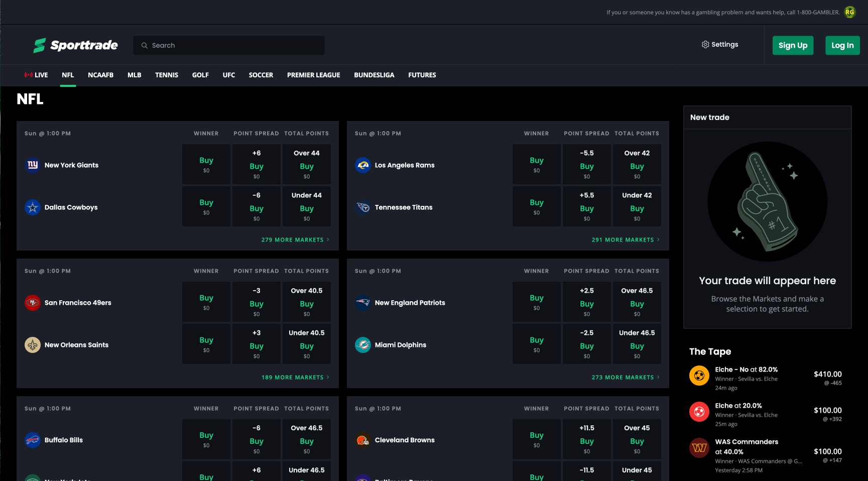
Task: Buy Over 45 total points
Action: [637, 439]
